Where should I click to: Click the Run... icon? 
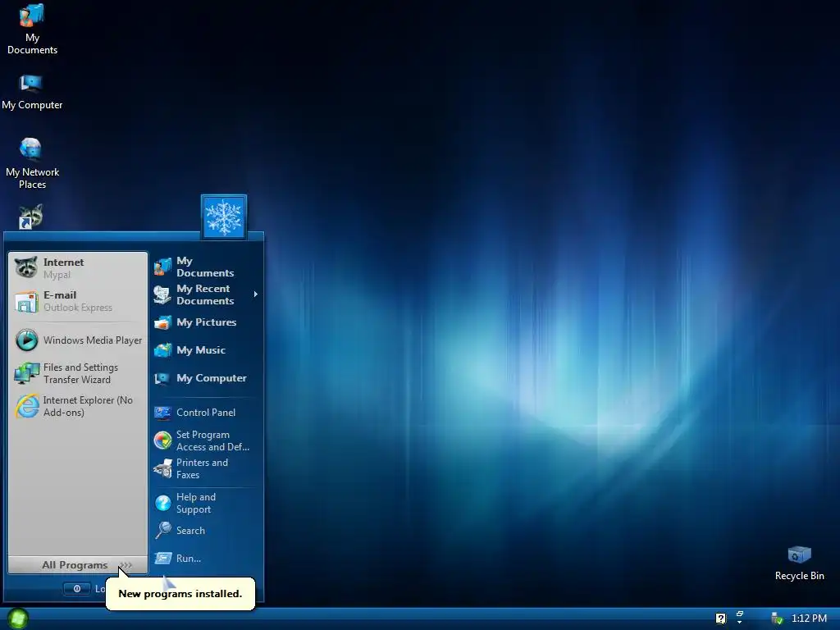click(x=162, y=558)
